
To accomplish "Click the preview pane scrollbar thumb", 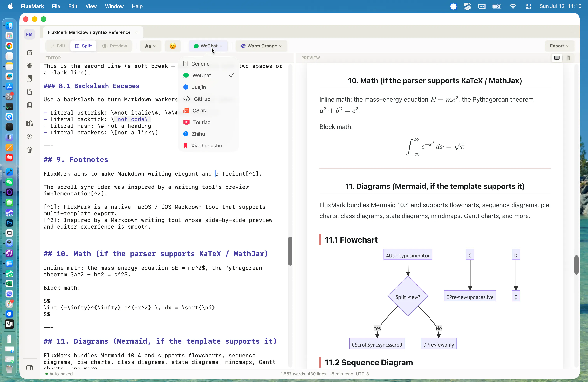I will (576, 265).
